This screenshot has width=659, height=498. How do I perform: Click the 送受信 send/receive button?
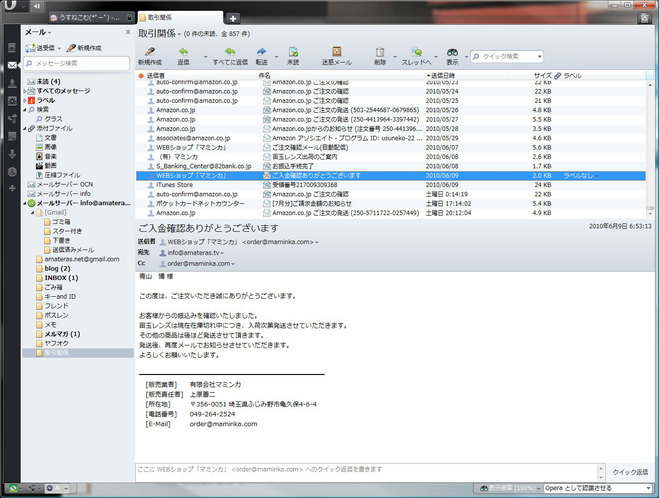[40, 48]
